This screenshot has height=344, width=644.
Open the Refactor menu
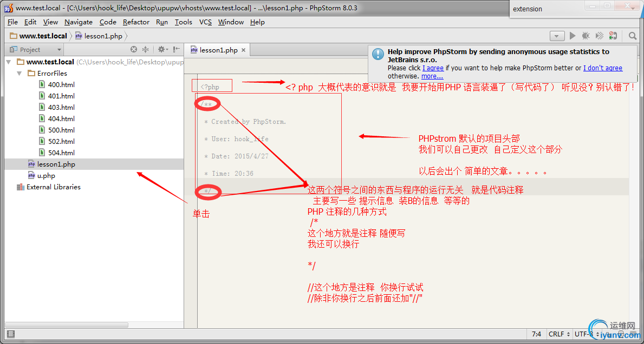(136, 22)
